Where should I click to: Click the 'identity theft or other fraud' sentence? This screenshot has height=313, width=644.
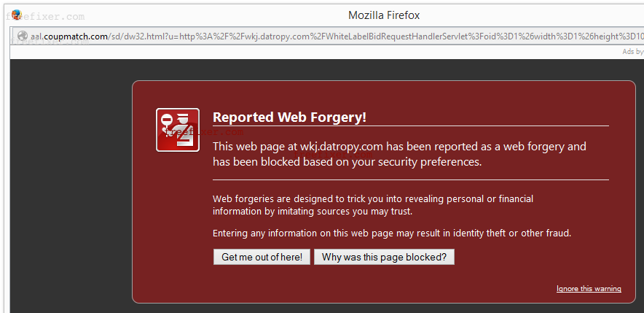click(392, 233)
